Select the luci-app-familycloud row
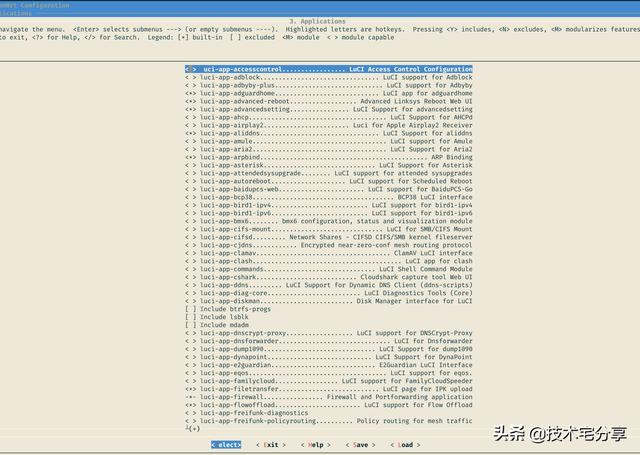Viewport: 640px width, 455px height. (329, 381)
